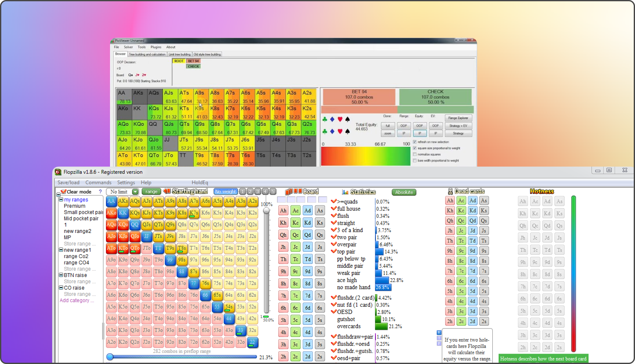Select the heart suit icon in PioViewer

tap(340, 119)
